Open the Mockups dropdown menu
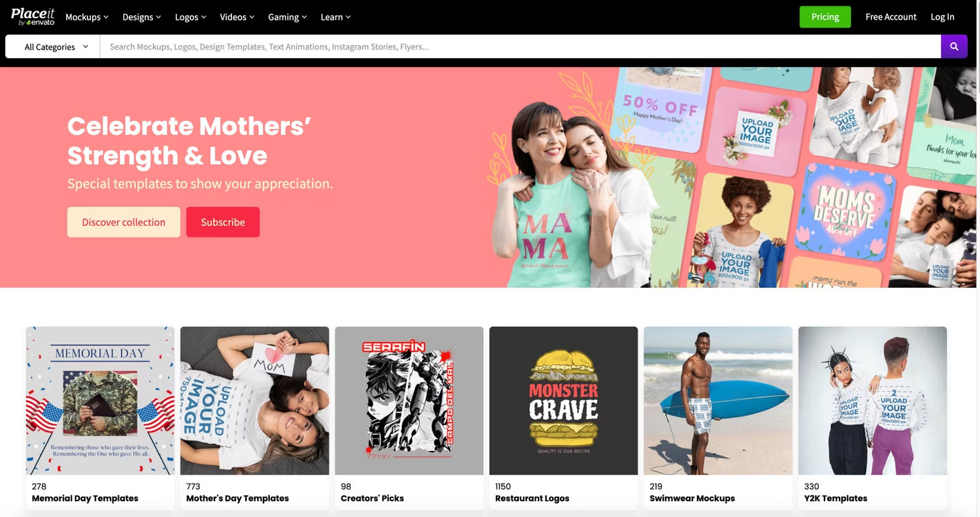The width and height of the screenshot is (980, 517). (x=86, y=16)
